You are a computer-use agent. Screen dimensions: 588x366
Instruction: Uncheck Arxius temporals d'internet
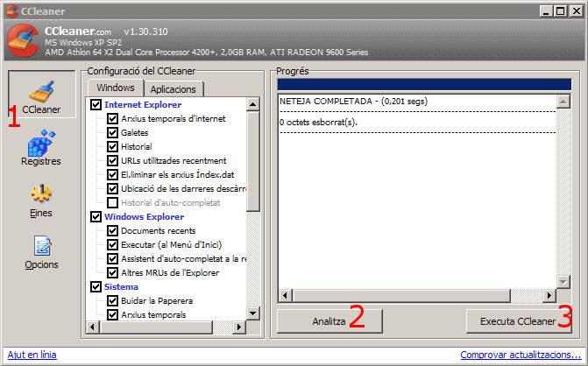click(x=112, y=119)
